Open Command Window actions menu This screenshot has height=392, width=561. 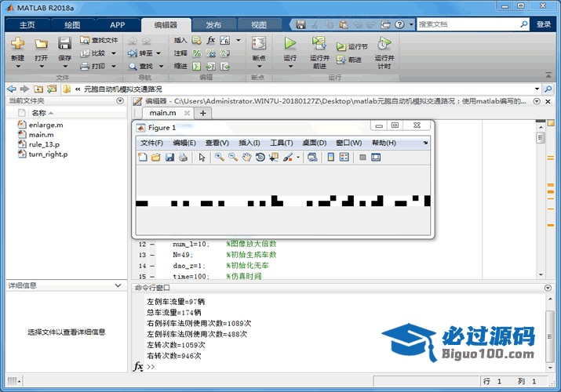548,288
